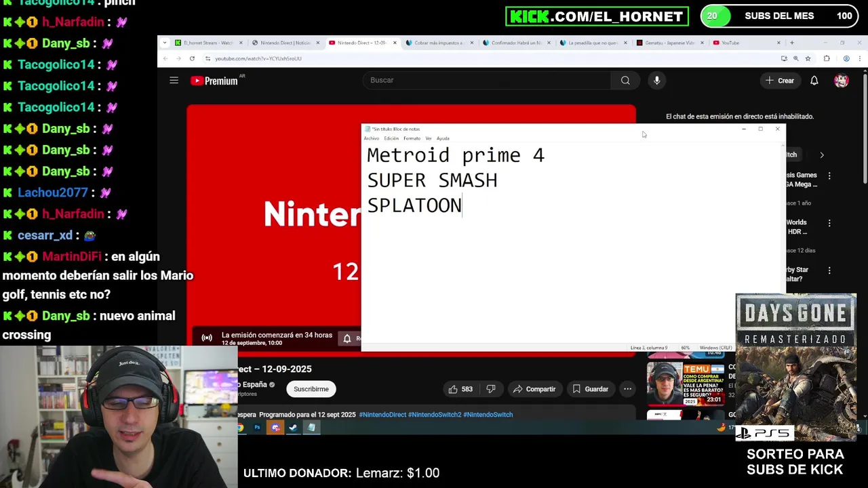Click the Days Gone Remasterizado ad image

[x=796, y=367]
